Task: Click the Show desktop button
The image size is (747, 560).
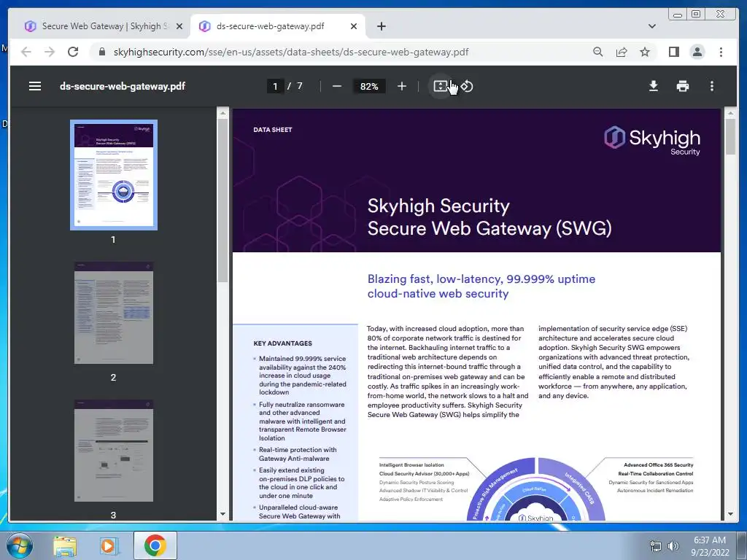Action: (x=742, y=545)
